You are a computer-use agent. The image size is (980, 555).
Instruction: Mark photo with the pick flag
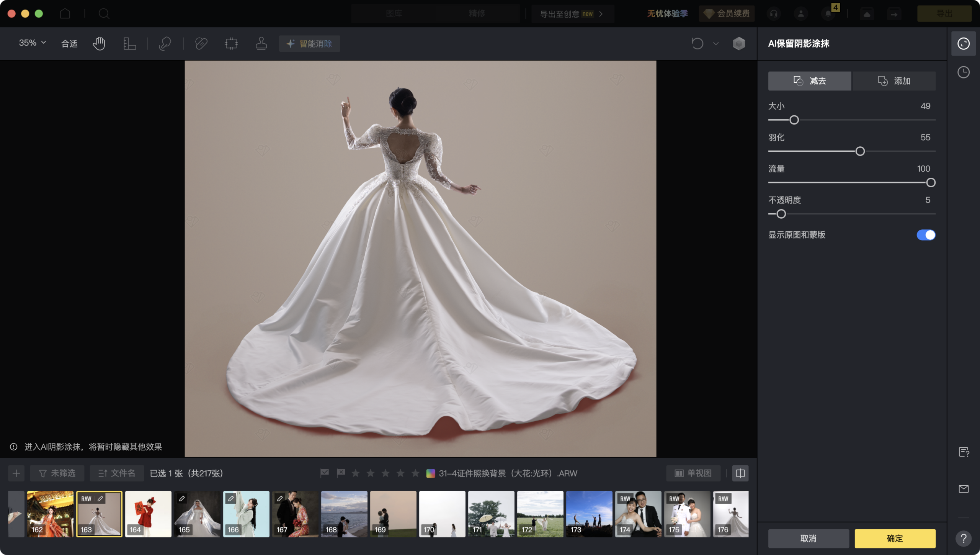324,473
